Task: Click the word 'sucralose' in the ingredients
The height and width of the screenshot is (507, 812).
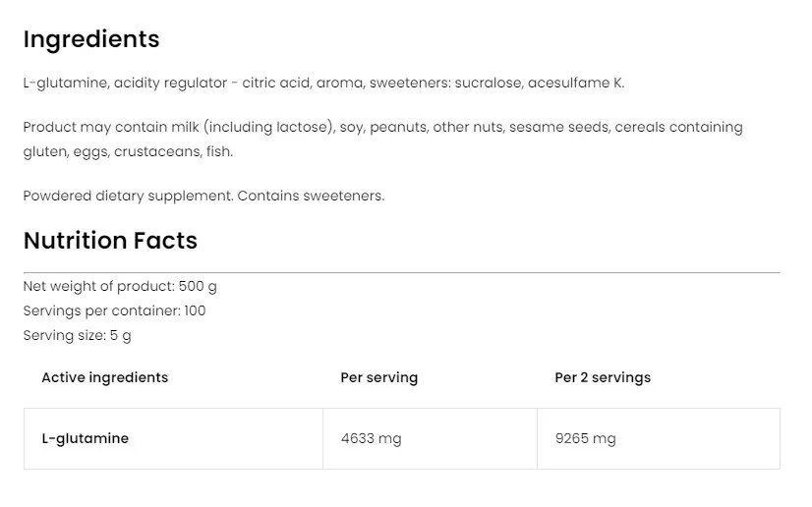Action: pyautogui.click(x=487, y=84)
